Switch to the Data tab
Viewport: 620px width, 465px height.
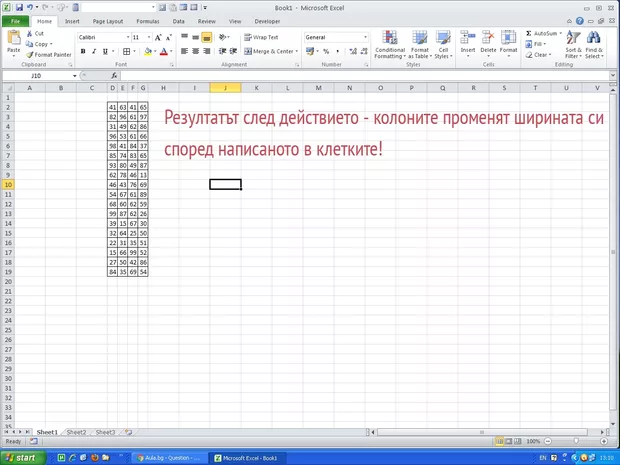pyautogui.click(x=178, y=21)
